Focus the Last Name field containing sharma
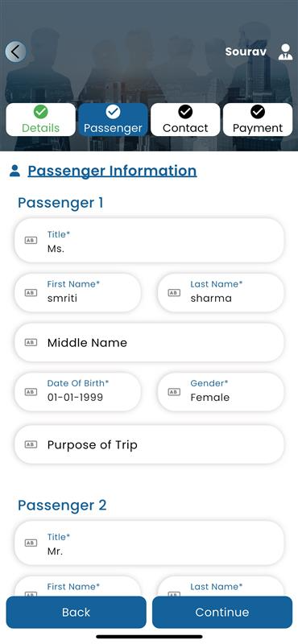The height and width of the screenshot is (644, 298). tap(221, 292)
